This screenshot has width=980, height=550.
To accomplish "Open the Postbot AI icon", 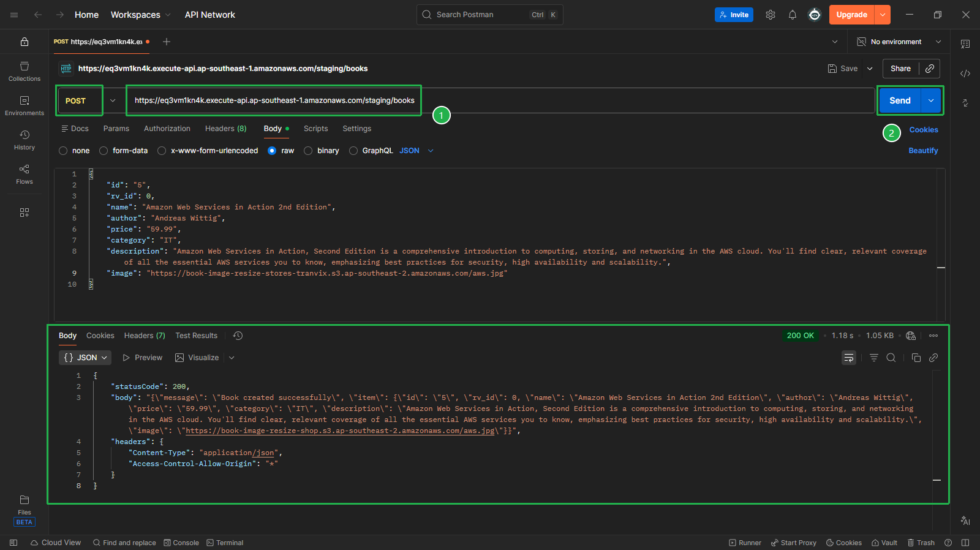I will 965,521.
